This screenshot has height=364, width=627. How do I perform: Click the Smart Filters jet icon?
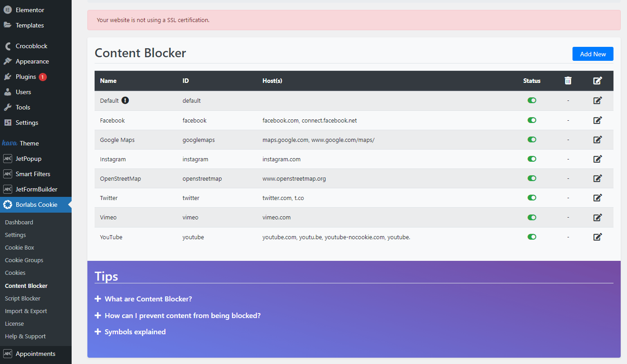point(7,174)
